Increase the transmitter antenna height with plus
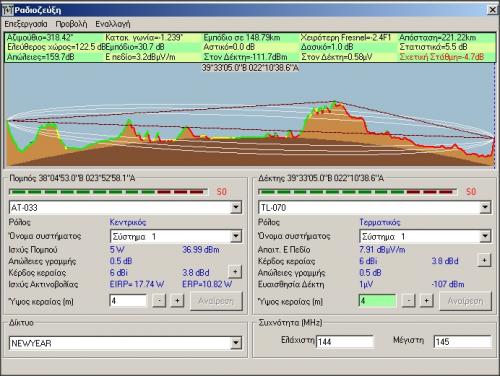 click(x=177, y=301)
